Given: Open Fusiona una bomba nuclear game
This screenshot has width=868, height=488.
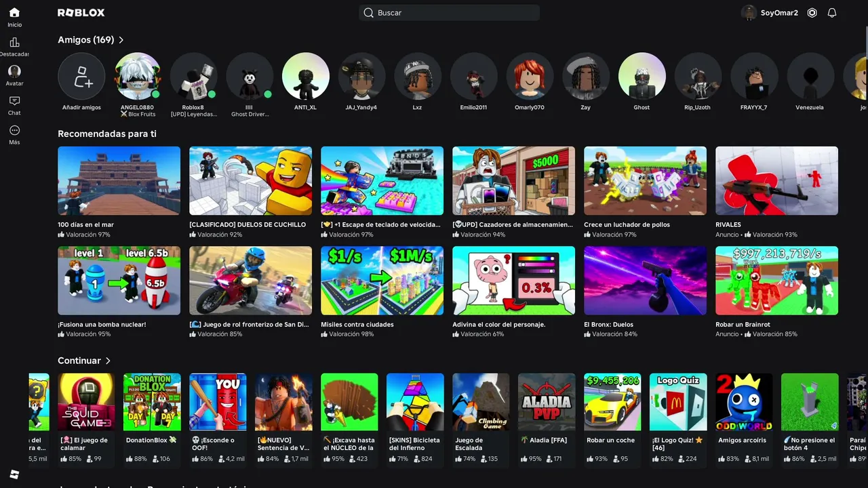Looking at the screenshot, I should click(x=119, y=281).
